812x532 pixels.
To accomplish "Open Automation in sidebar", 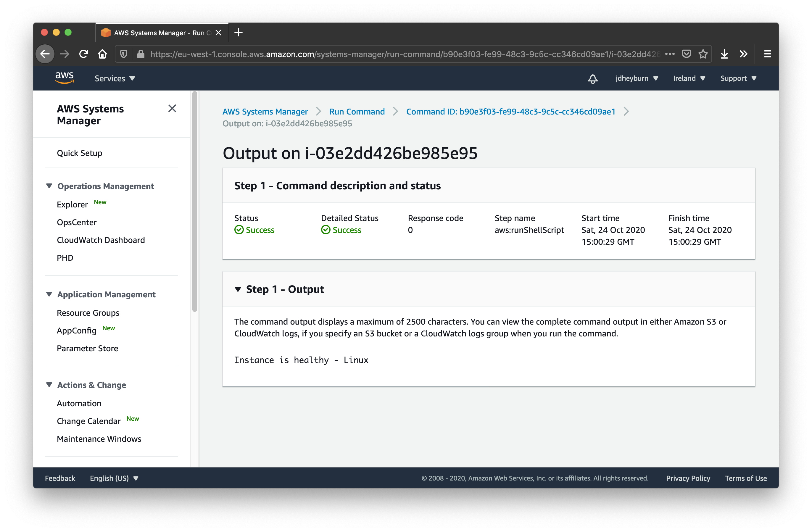I will (79, 403).
